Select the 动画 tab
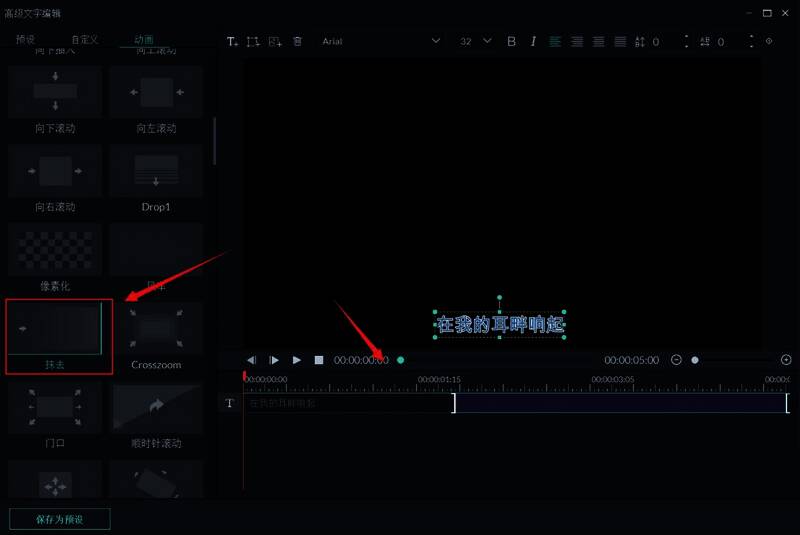This screenshot has height=535, width=800. (144, 39)
